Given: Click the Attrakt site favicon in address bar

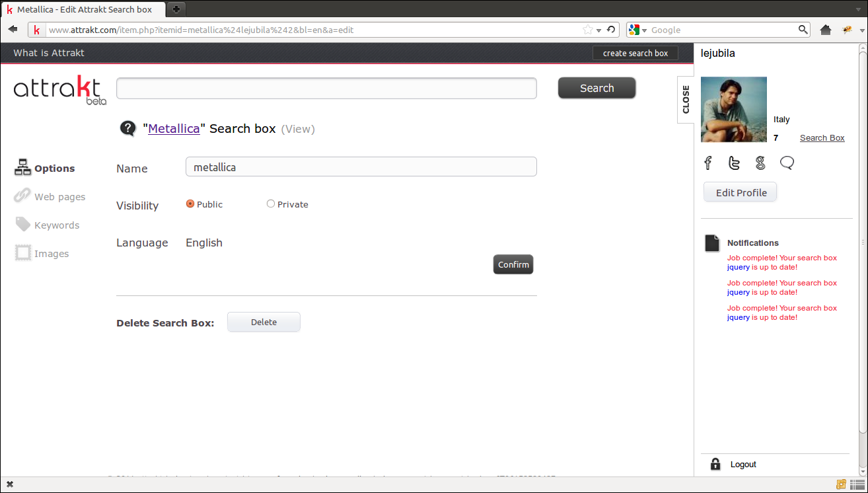Looking at the screenshot, I should 36,30.
